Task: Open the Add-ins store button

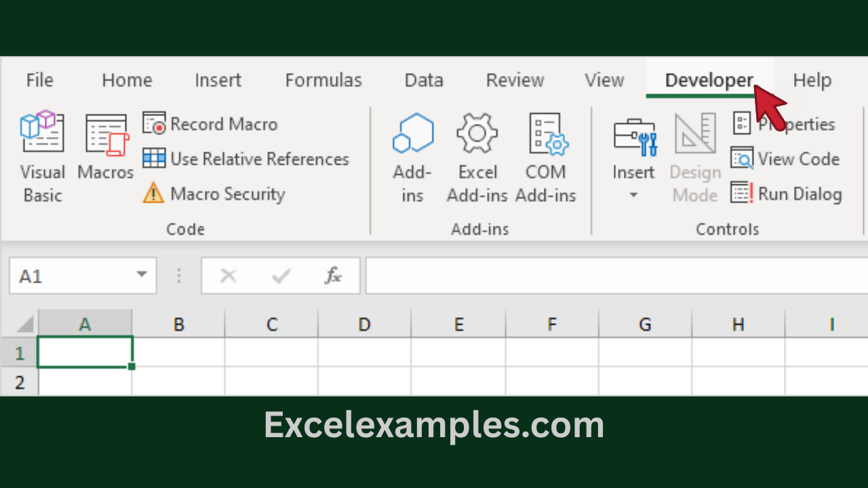Action: pyautogui.click(x=412, y=159)
